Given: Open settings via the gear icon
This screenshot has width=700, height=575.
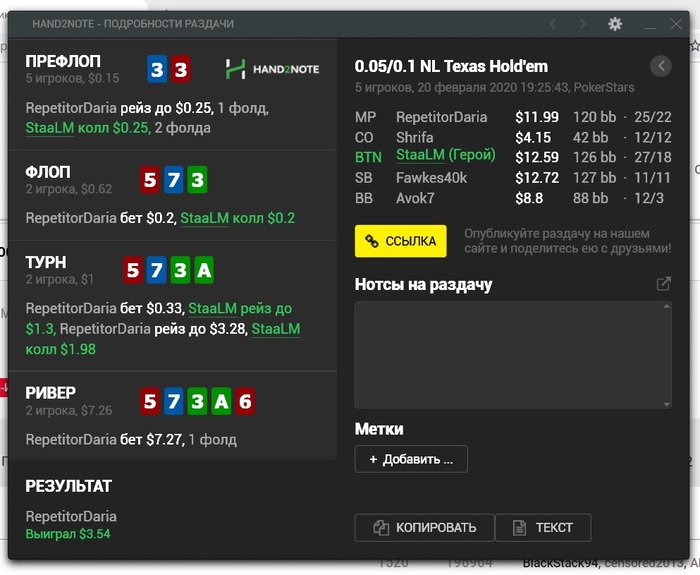Looking at the screenshot, I should (615, 24).
